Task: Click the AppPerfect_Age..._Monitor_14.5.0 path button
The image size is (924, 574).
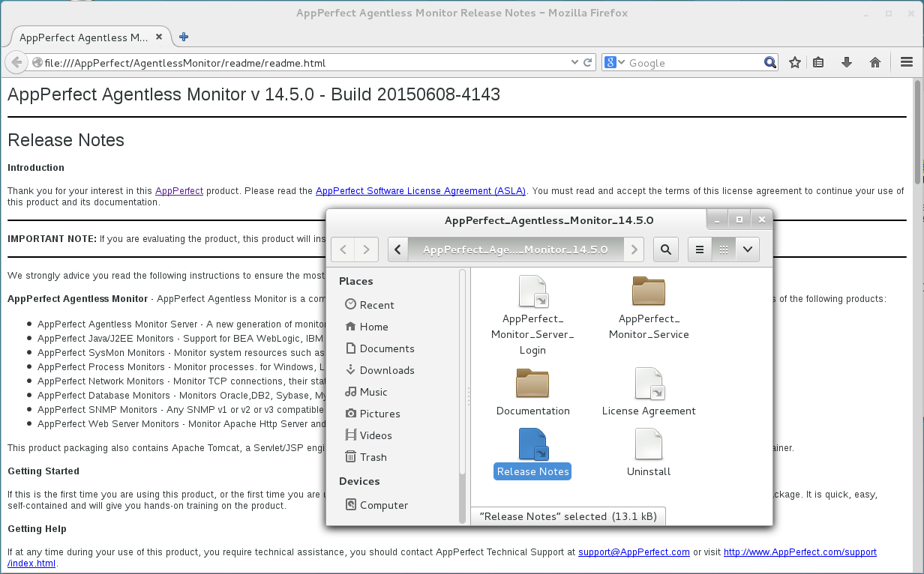Action: pyautogui.click(x=515, y=250)
